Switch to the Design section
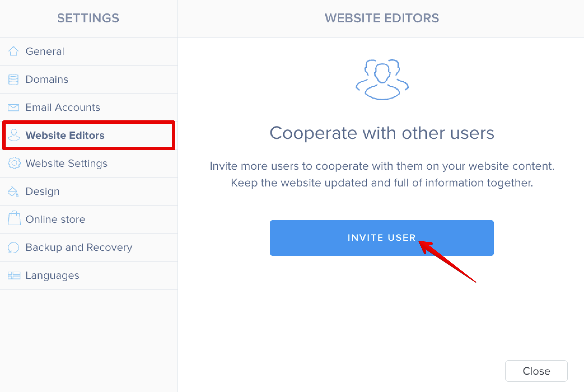 43,192
